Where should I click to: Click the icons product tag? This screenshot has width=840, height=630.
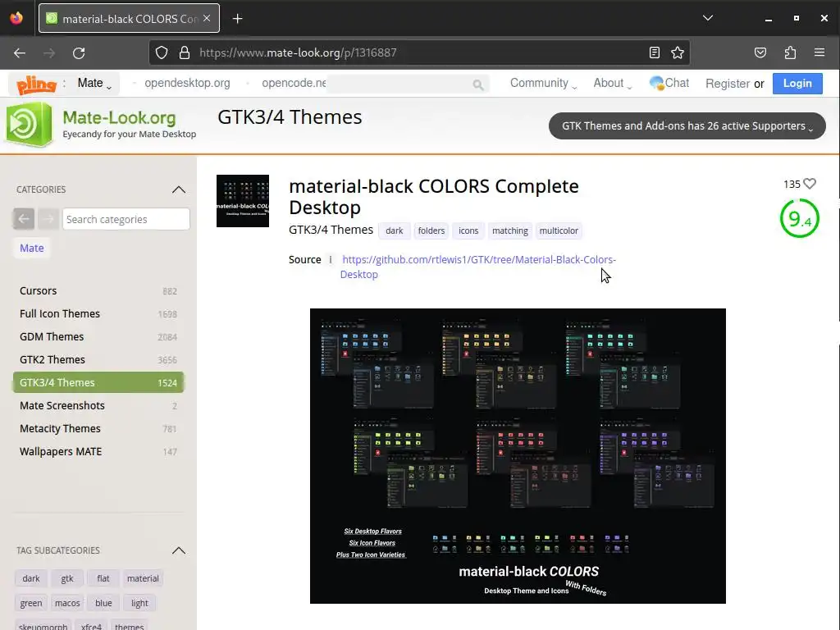tap(468, 231)
